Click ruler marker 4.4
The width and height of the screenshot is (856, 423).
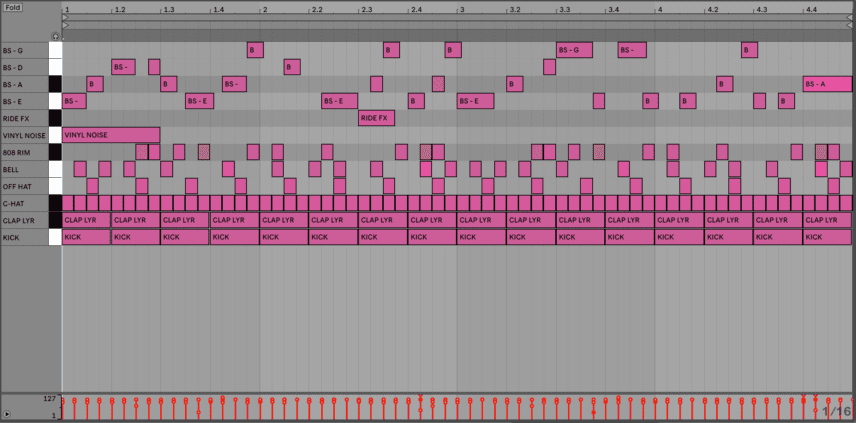tap(811, 10)
